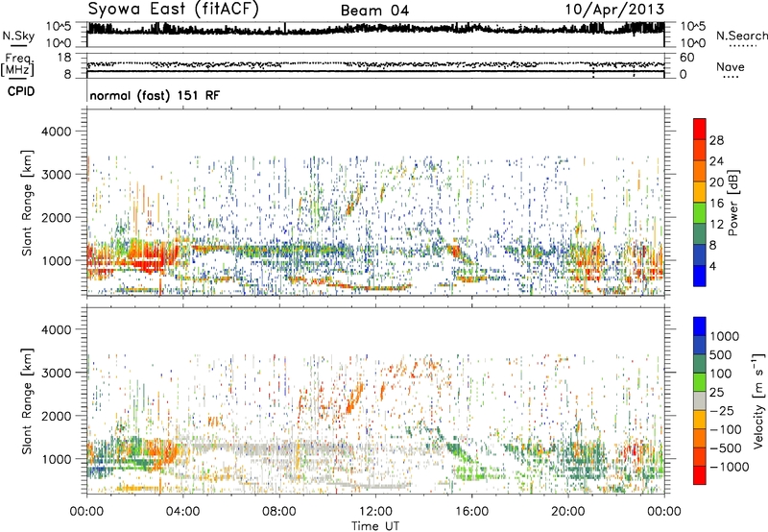
Task: Click the 'Time UT' axis title
Action: [375, 526]
